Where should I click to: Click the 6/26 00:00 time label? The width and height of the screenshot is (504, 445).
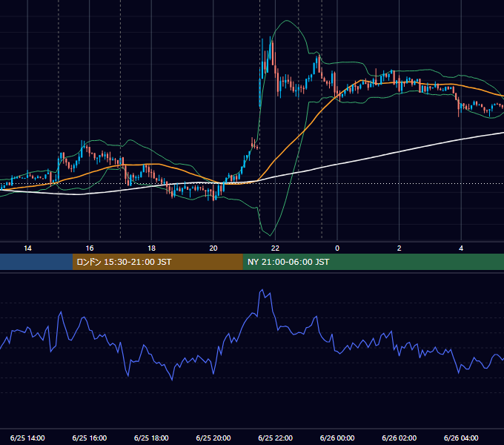point(337,438)
